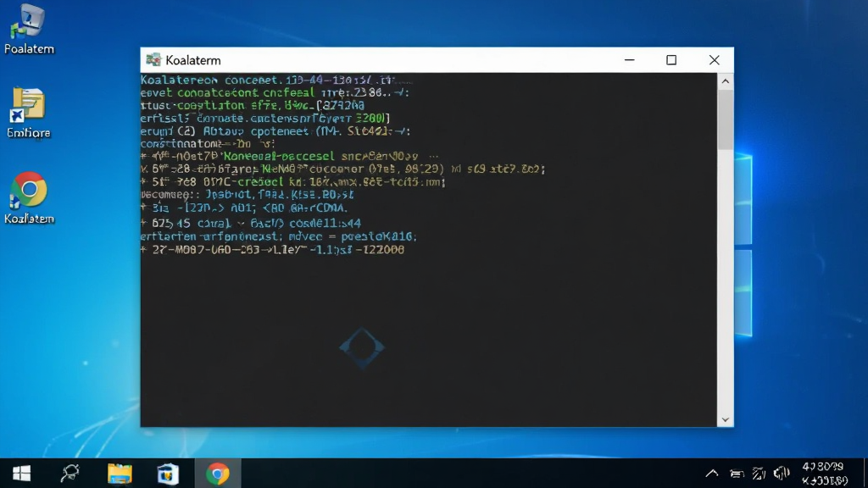The image size is (868, 488).
Task: Click the terminal line starting 'ertiarfen'
Action: point(278,236)
